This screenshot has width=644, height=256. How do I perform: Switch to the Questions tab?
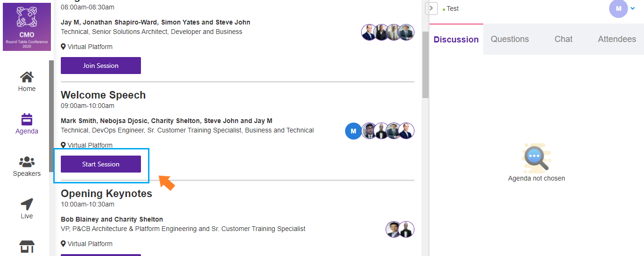click(x=510, y=39)
